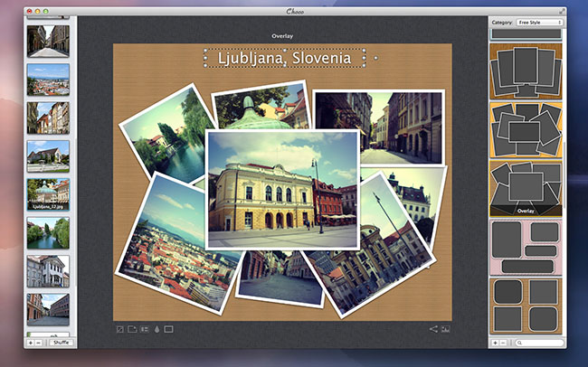Click the layout list icon below canvas
The width and height of the screenshot is (588, 367).
145,329
